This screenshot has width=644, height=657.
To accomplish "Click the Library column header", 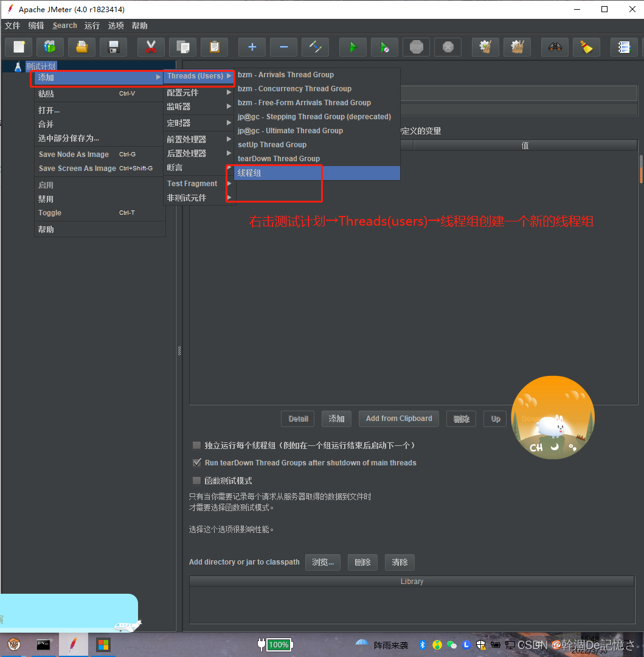I will tap(412, 582).
